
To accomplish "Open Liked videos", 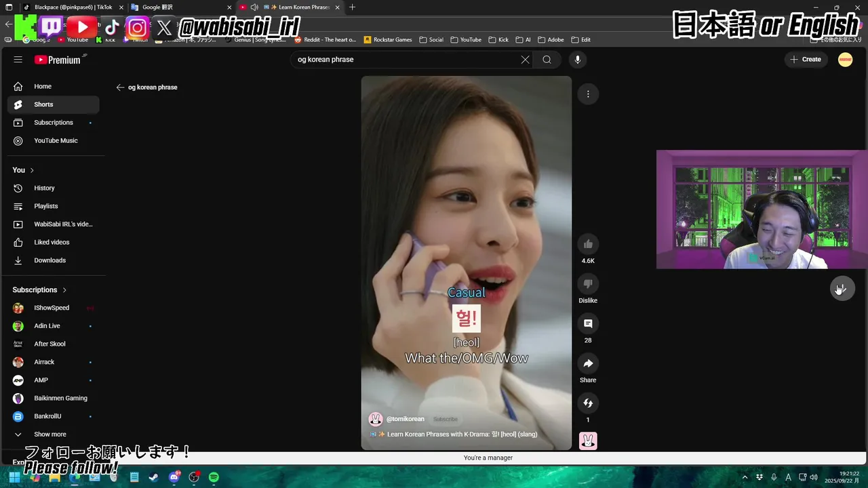I will click(x=53, y=243).
